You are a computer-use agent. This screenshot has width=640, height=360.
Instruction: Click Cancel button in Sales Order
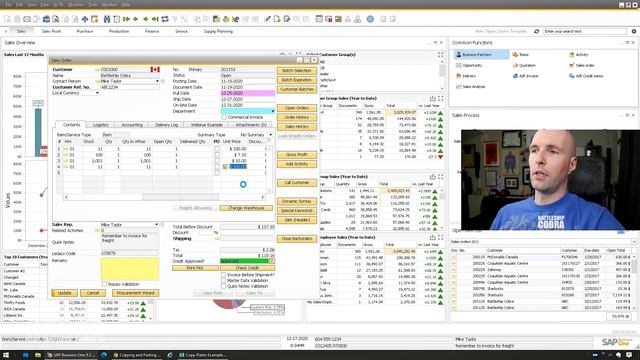pyautogui.click(x=93, y=293)
